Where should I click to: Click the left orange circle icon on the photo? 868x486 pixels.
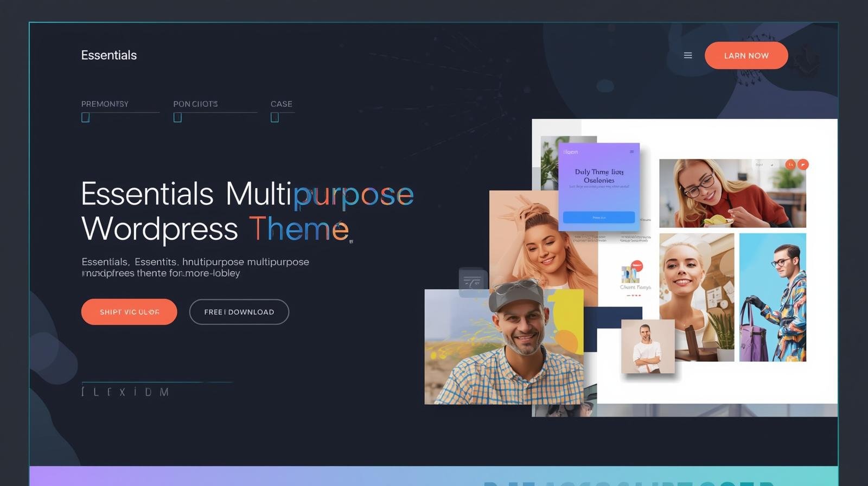(790, 164)
